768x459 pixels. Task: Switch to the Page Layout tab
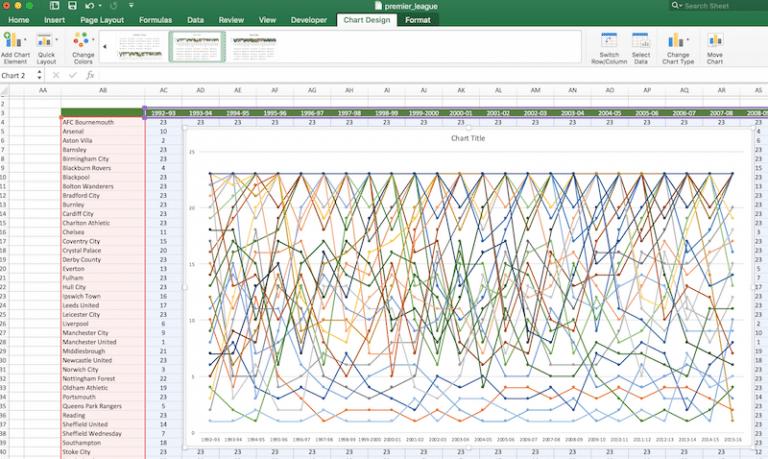(x=102, y=20)
